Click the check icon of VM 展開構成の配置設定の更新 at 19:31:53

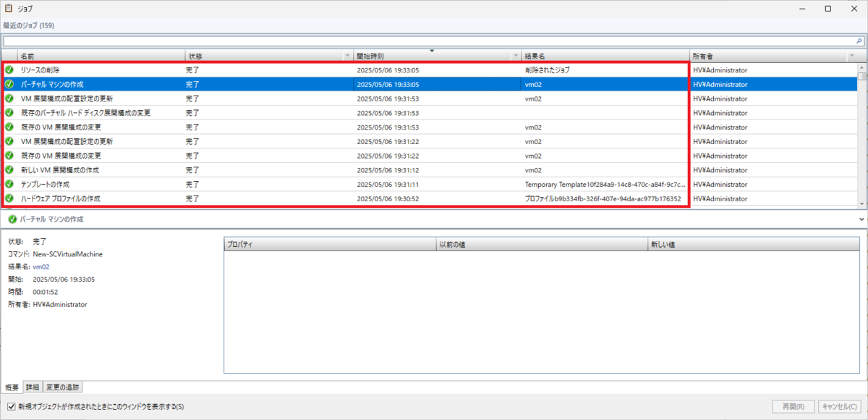pyautogui.click(x=9, y=98)
